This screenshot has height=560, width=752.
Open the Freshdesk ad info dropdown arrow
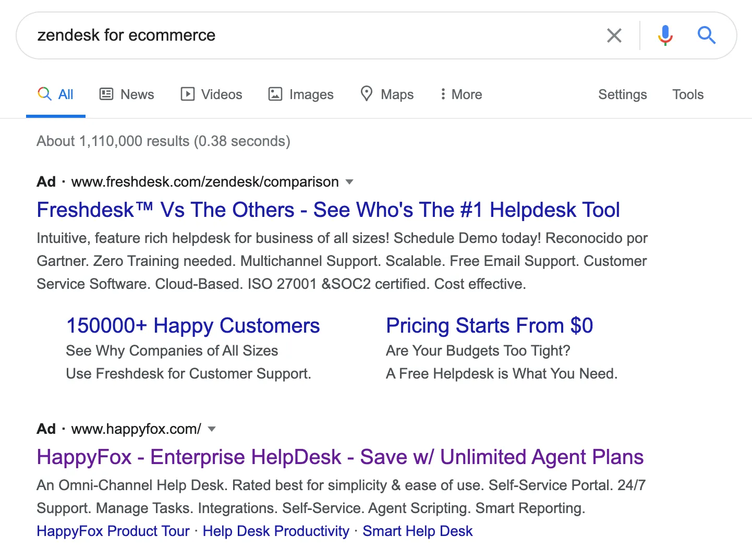click(x=349, y=182)
